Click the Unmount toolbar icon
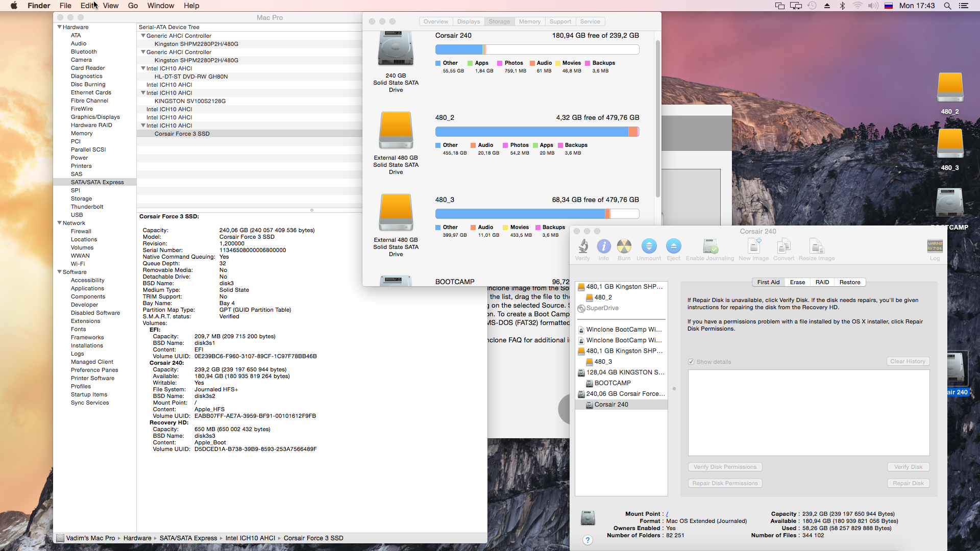This screenshot has height=551, width=980. pyautogui.click(x=649, y=247)
